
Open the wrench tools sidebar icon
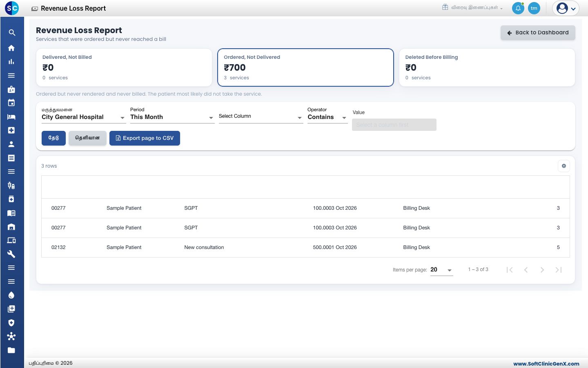pyautogui.click(x=11, y=254)
